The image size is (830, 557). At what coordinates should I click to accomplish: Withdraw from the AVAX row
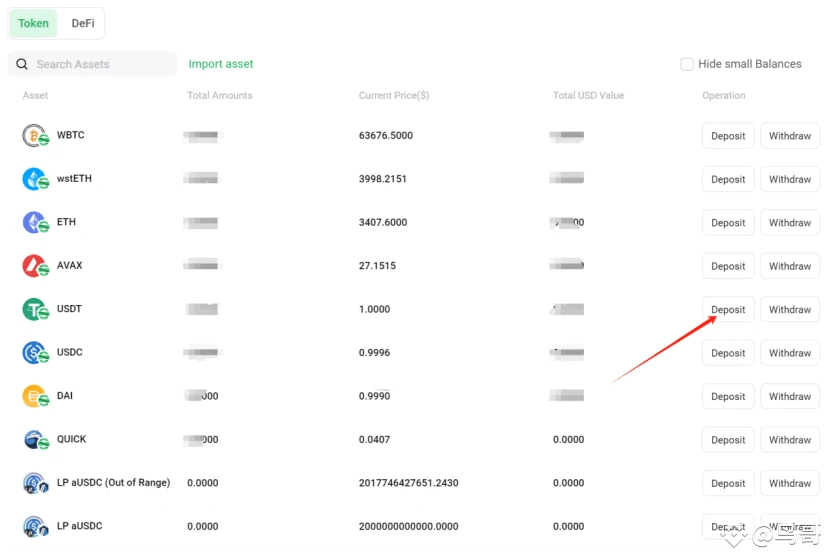[790, 266]
